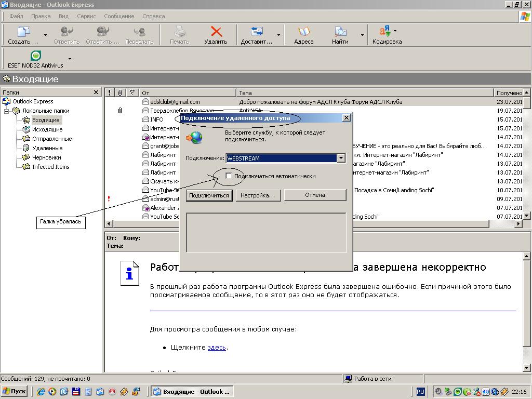Viewport: 532px width, 399px height.
Task: Click the здесь hyperlink in message preview
Action: coord(216,347)
